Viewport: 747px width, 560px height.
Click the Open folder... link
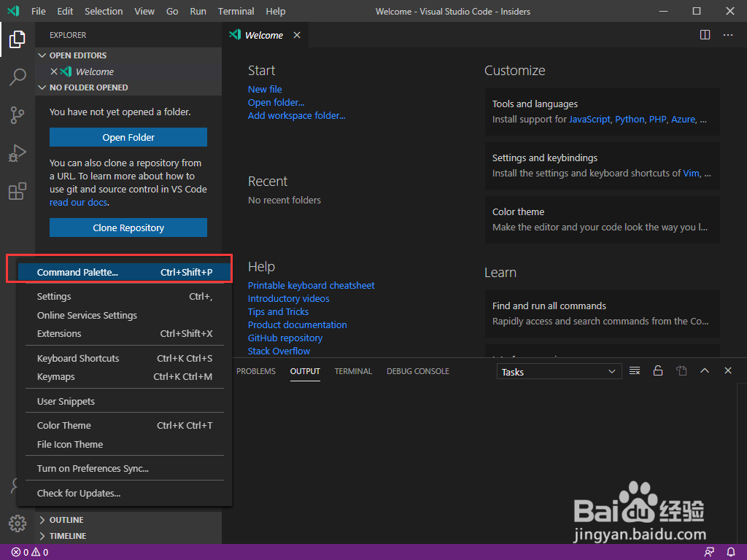tap(276, 102)
